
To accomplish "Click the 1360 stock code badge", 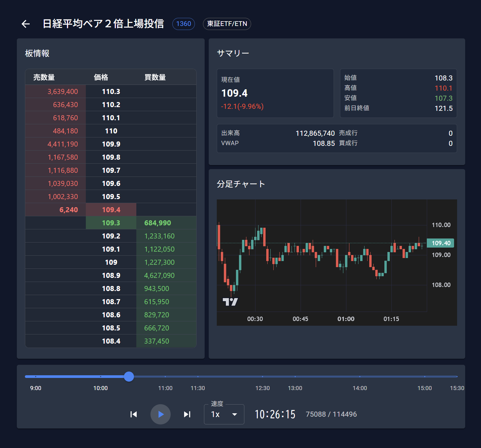I will [x=183, y=24].
